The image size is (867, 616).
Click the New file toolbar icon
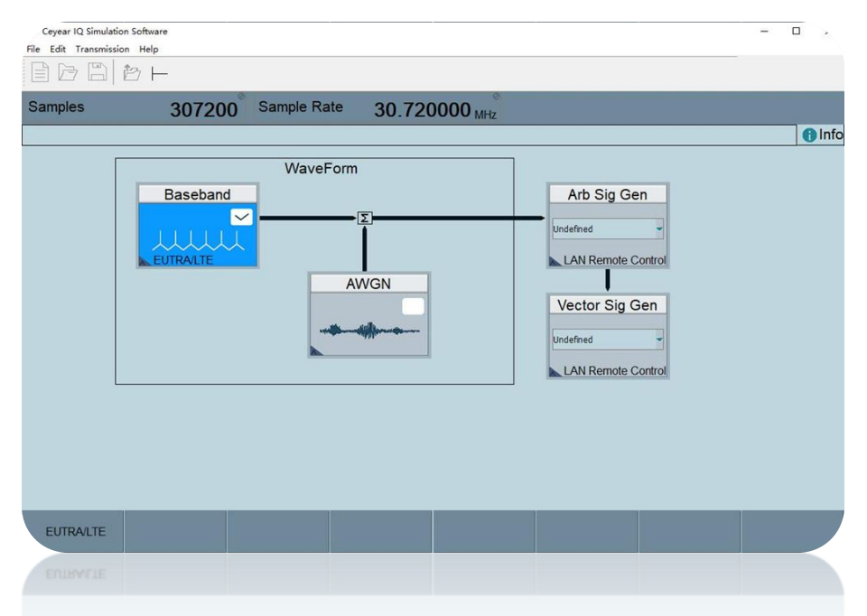click(x=40, y=73)
